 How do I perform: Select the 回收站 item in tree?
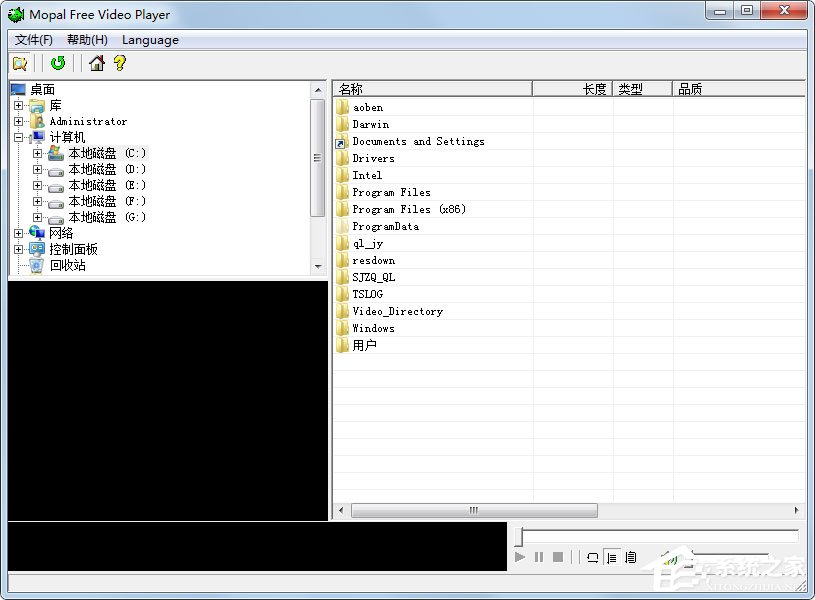67,265
